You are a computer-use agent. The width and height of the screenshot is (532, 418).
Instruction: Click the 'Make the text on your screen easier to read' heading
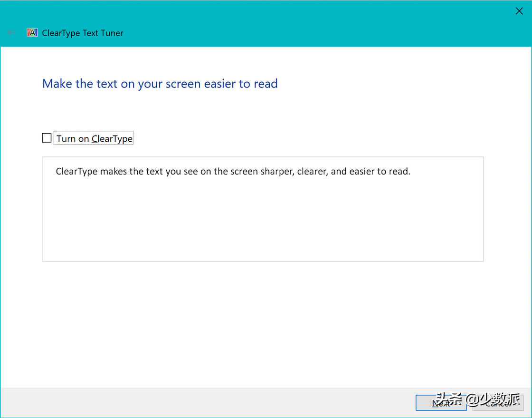point(160,84)
